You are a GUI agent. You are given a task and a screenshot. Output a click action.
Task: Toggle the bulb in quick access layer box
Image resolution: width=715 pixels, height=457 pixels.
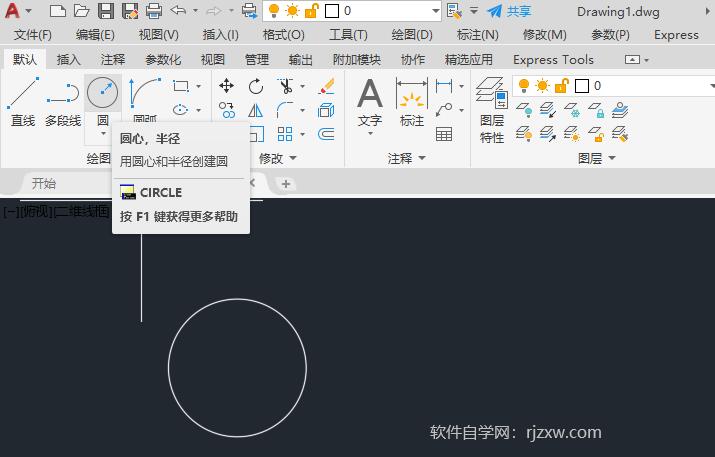274,10
